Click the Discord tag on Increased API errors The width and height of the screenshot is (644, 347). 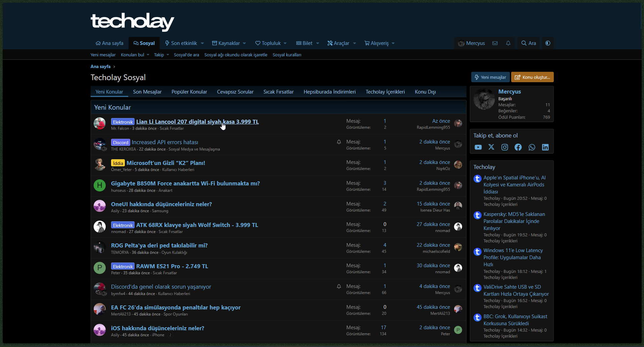(120, 142)
